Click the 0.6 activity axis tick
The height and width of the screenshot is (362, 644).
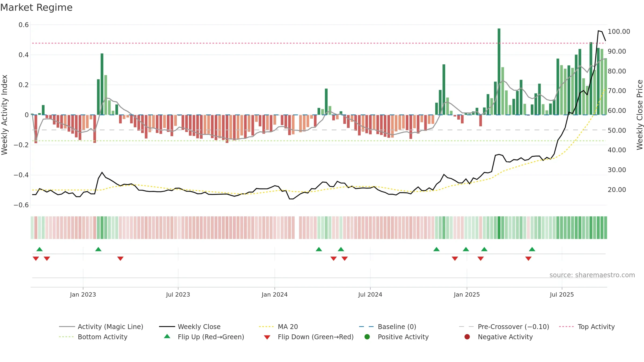tap(24, 25)
